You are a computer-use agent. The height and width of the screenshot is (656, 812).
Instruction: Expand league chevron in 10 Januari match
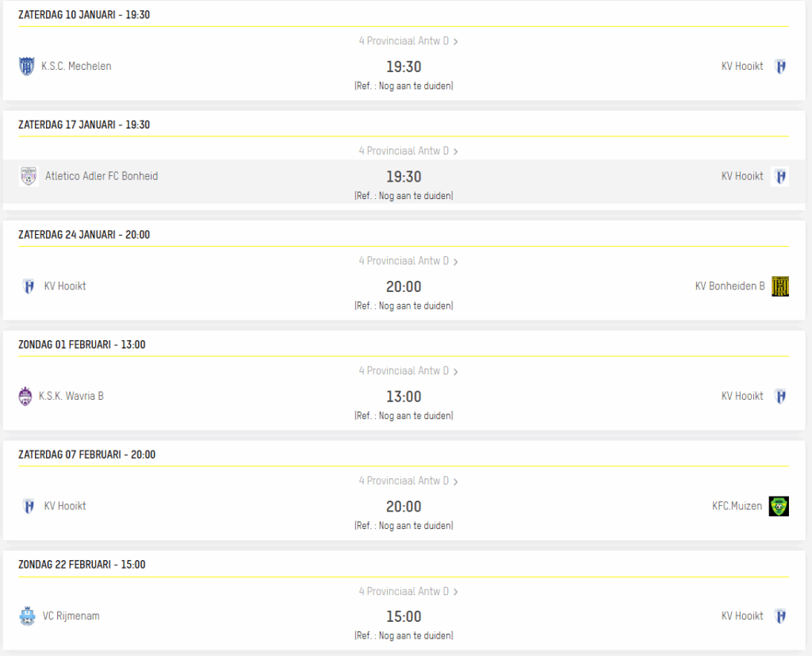456,41
